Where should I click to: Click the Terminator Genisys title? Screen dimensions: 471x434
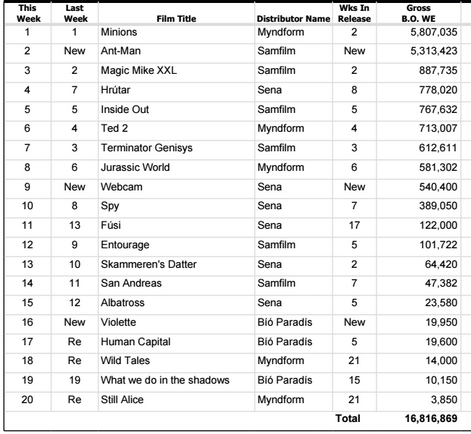(147, 148)
